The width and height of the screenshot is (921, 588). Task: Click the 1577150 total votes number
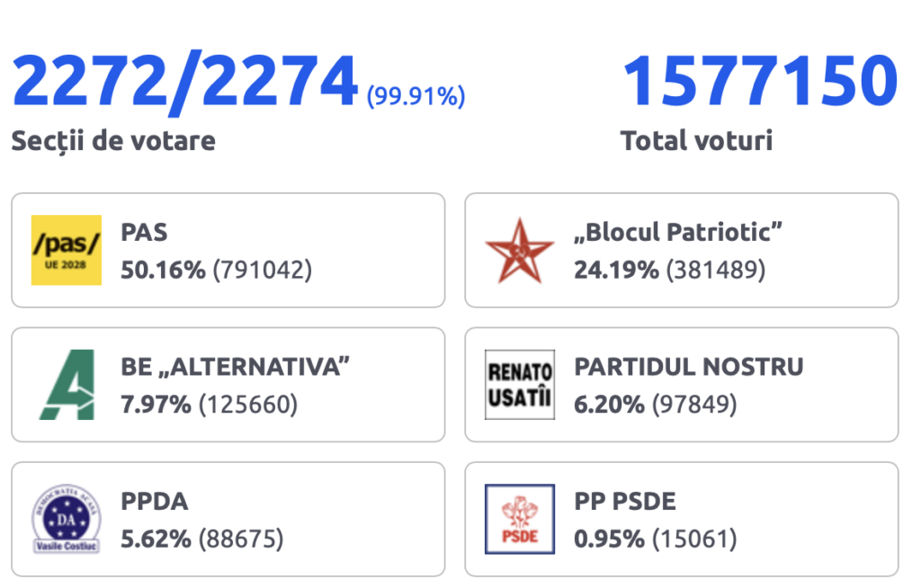(x=760, y=81)
